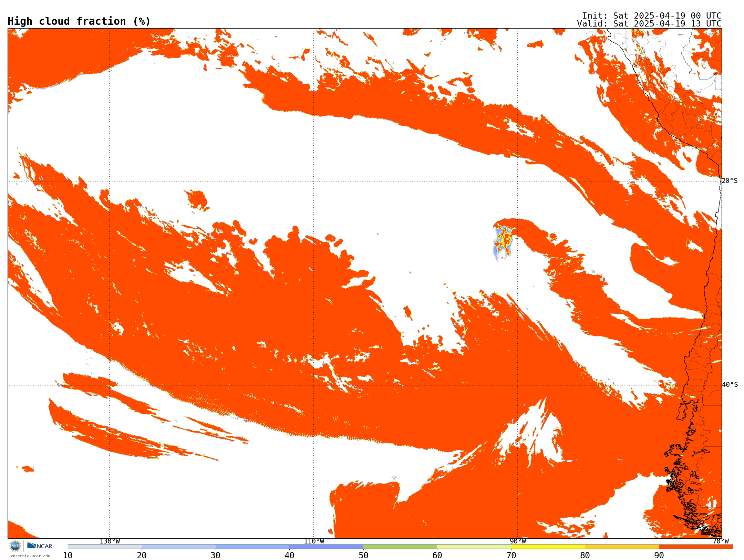744x560 pixels.
Task: Click the 90+ orange-red colorbar segment
Action: click(696, 547)
